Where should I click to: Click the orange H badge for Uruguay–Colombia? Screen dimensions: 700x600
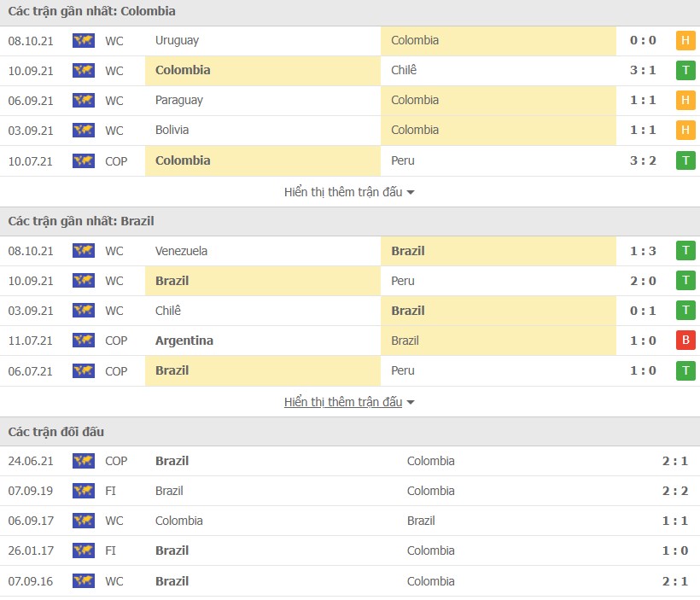coord(685,40)
